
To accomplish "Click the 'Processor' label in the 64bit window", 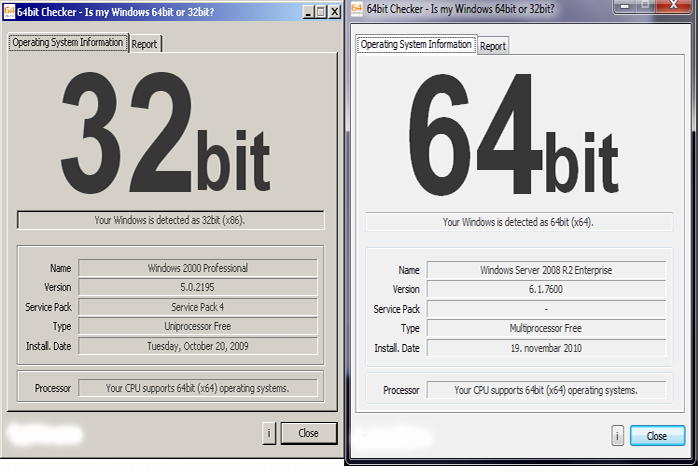I will coord(401,390).
